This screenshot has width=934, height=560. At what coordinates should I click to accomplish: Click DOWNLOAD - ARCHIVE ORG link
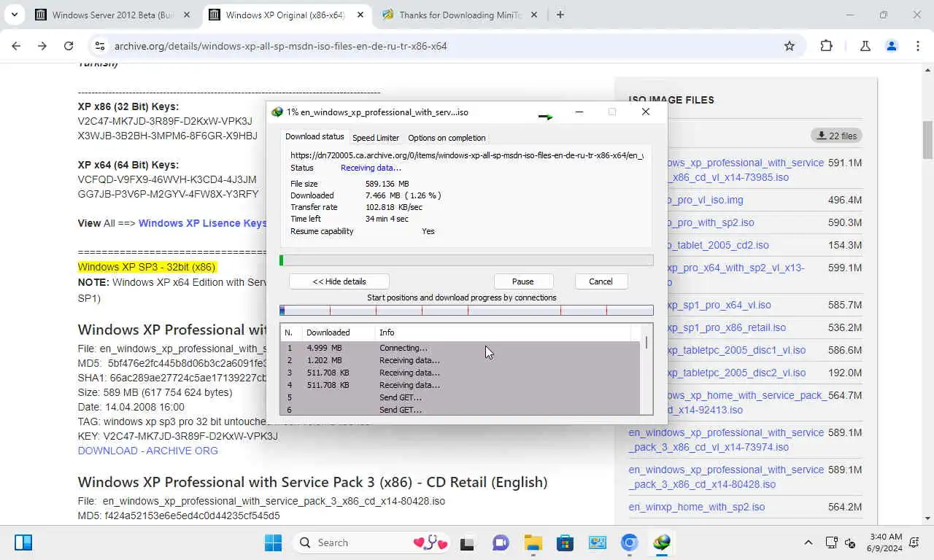148,451
